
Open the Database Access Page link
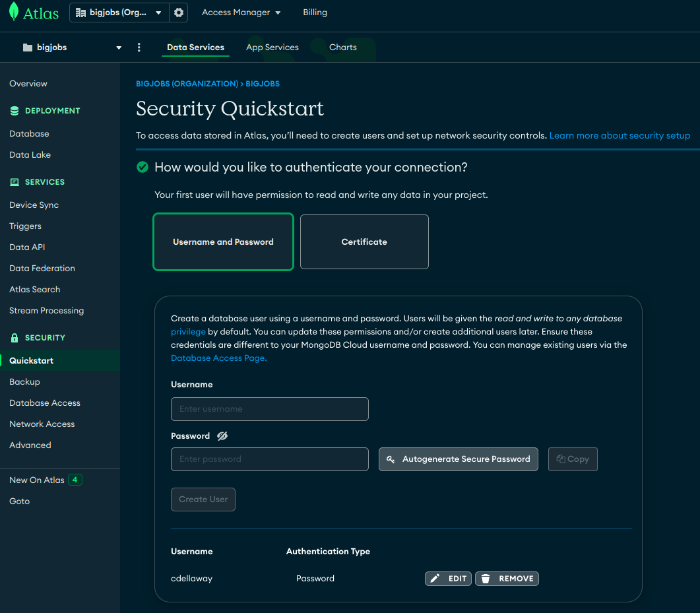click(x=218, y=358)
